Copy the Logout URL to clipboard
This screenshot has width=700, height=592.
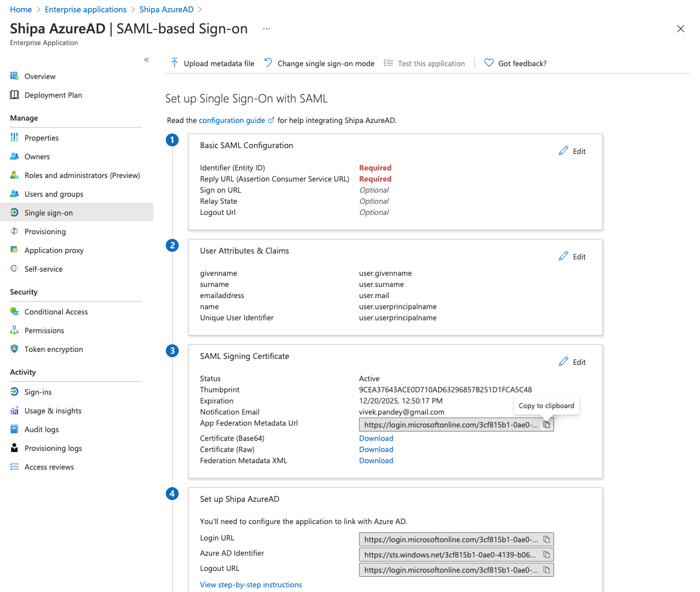547,570
